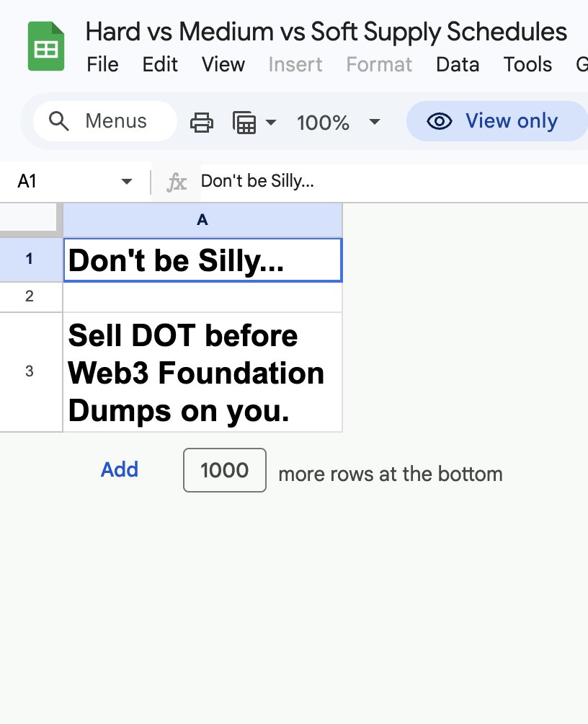Open the View menu

[223, 64]
